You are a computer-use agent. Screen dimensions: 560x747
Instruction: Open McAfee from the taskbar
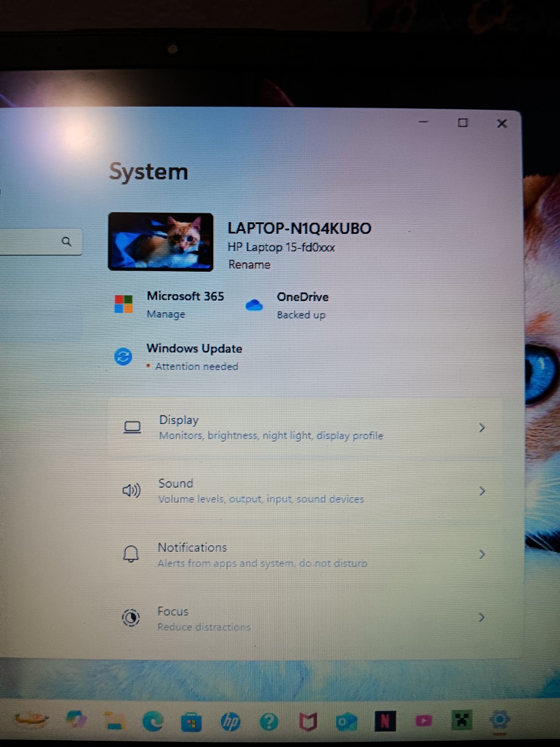pyautogui.click(x=308, y=722)
